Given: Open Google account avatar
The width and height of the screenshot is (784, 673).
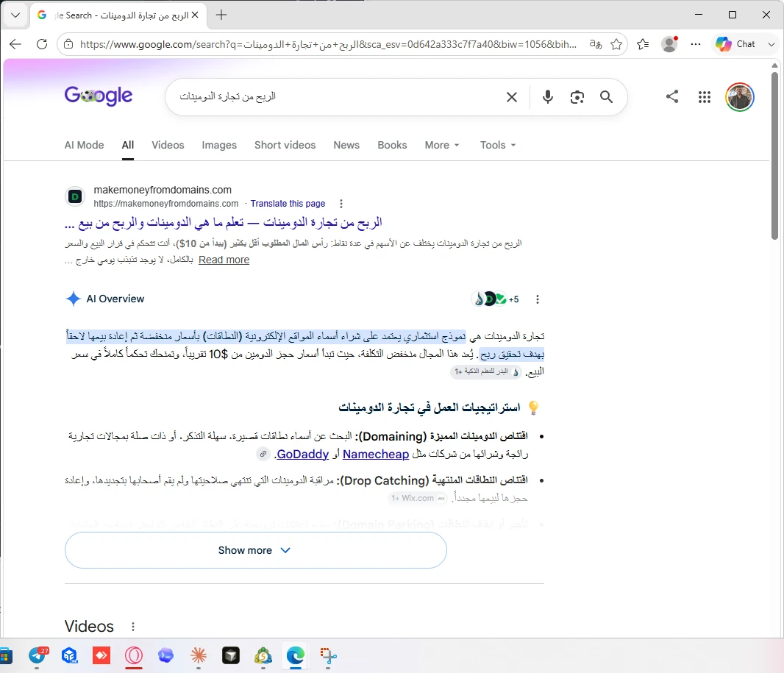Looking at the screenshot, I should tap(739, 97).
